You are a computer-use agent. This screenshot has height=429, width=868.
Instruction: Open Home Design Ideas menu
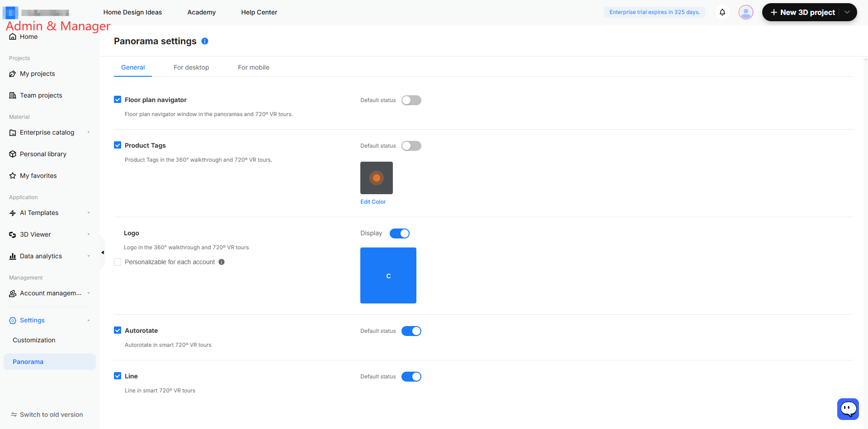pyautogui.click(x=132, y=12)
